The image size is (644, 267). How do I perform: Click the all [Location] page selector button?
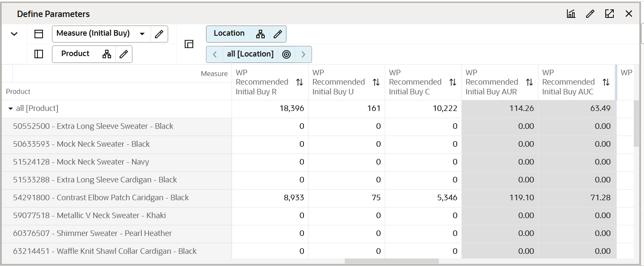(250, 54)
